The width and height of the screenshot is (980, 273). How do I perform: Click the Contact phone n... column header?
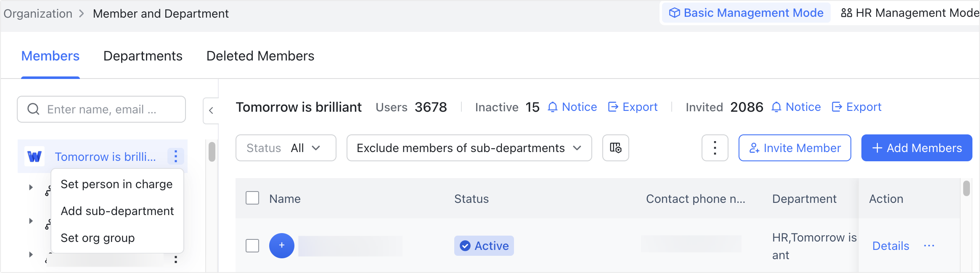(696, 199)
